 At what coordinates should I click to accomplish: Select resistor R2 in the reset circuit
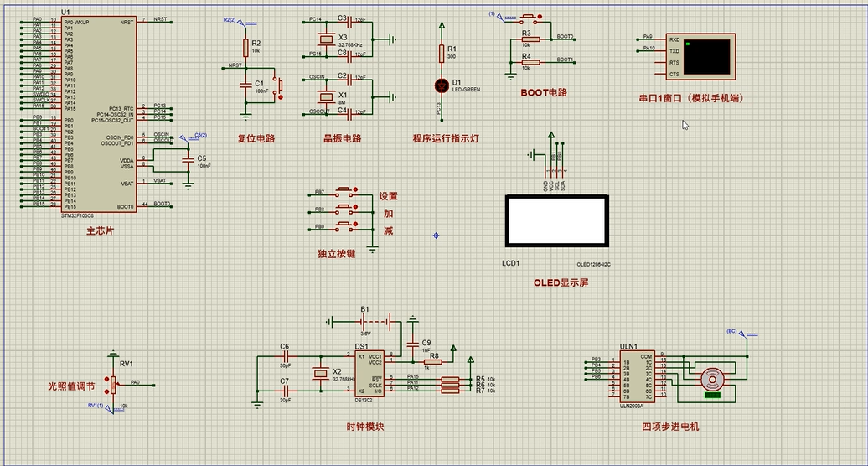pyautogui.click(x=245, y=48)
